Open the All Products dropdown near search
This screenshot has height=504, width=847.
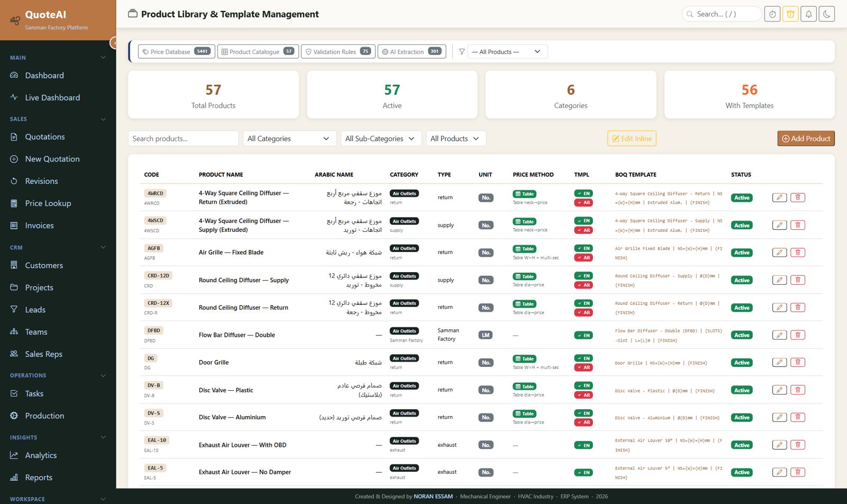click(x=456, y=139)
